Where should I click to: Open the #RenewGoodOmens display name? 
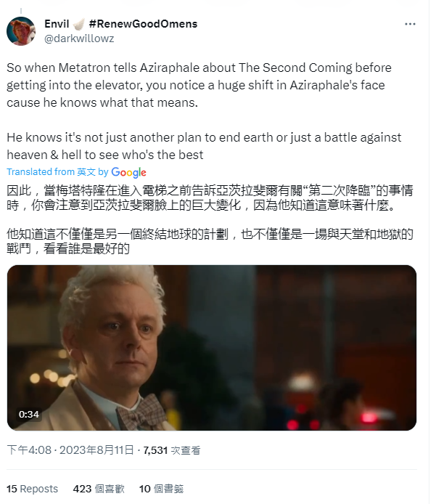pos(143,24)
